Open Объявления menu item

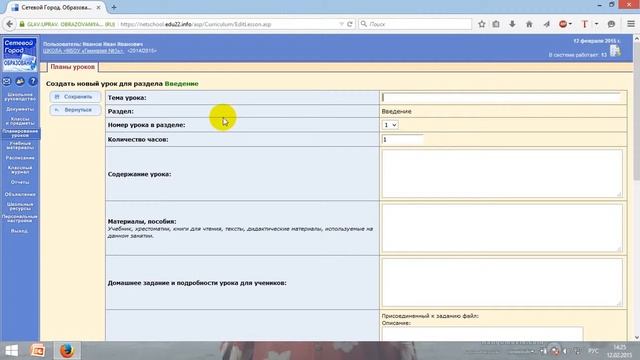[x=20, y=194]
